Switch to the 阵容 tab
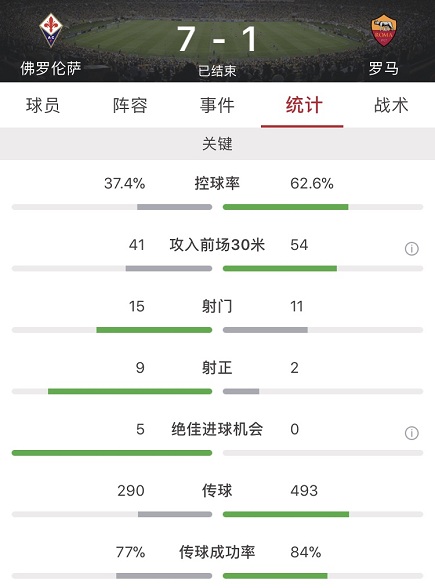 pos(130,105)
